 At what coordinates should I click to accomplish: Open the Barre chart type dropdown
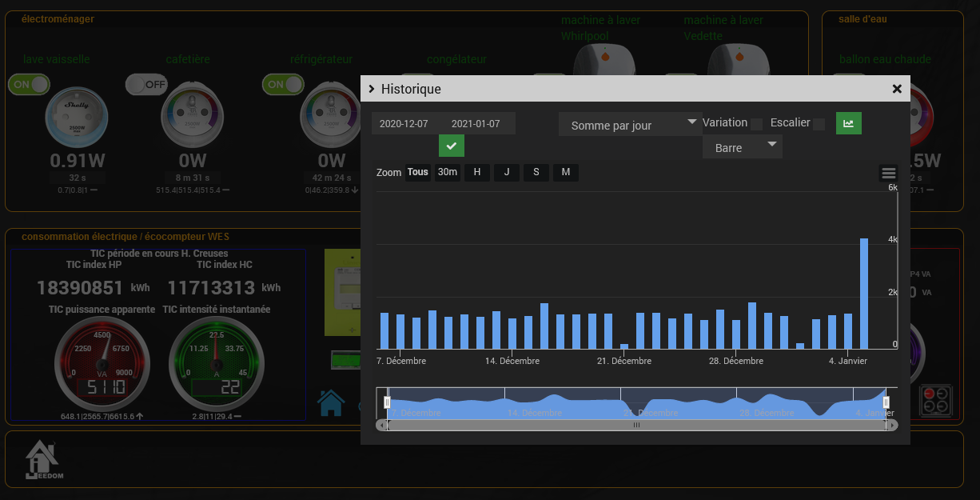[x=742, y=147]
